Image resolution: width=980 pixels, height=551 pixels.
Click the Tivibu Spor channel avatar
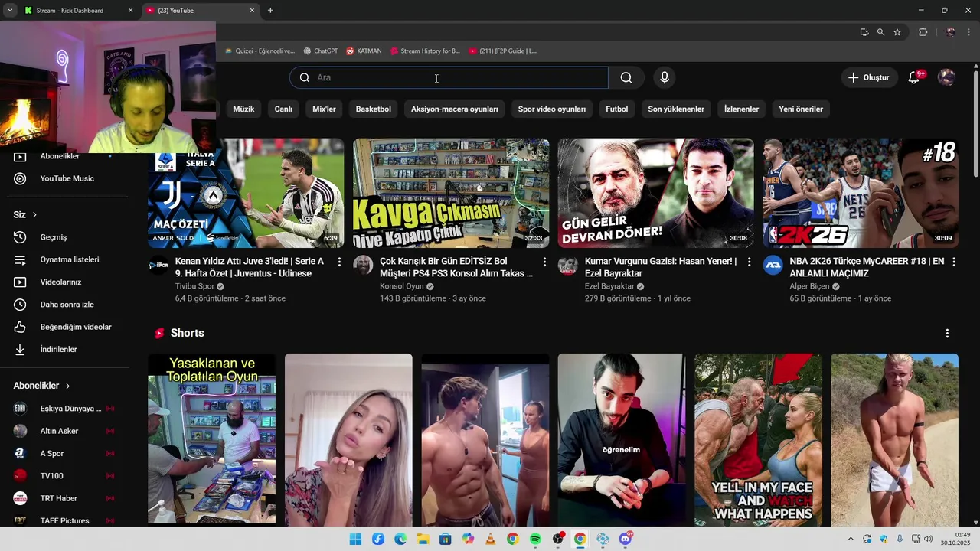[x=158, y=266]
